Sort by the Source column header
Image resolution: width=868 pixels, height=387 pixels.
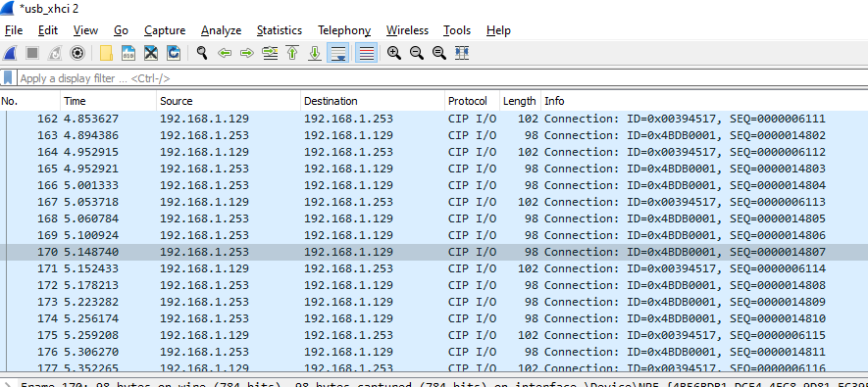pos(229,101)
